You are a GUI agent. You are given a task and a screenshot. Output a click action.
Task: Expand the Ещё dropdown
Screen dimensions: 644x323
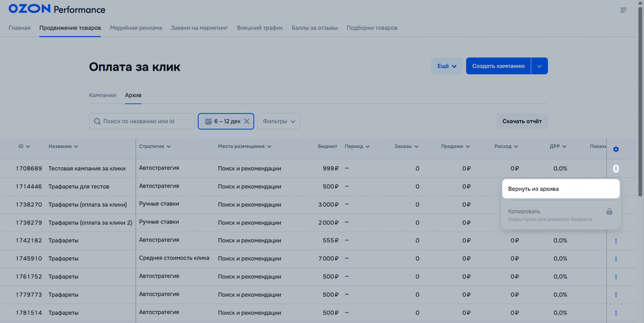click(446, 66)
